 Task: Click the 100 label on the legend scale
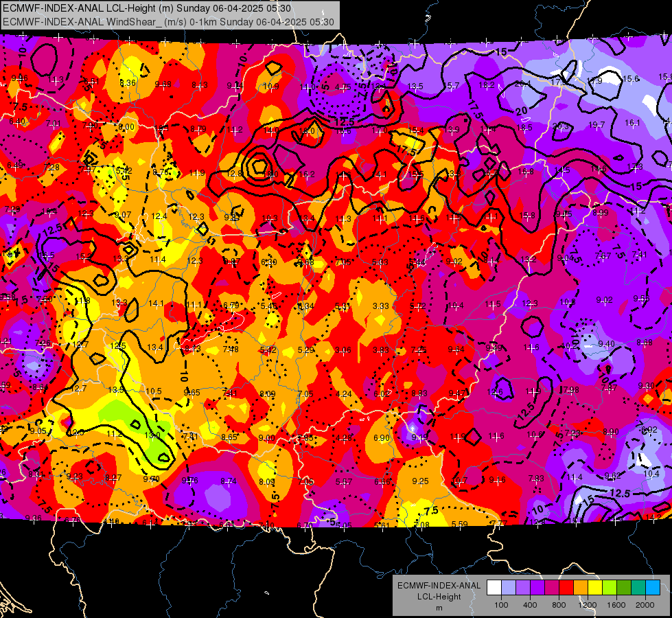pyautogui.click(x=501, y=605)
